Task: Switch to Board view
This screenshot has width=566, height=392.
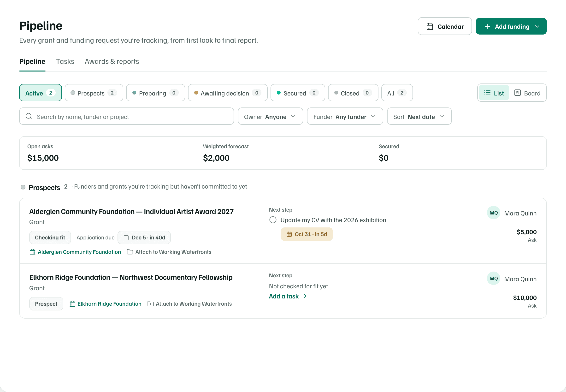Action: (527, 93)
